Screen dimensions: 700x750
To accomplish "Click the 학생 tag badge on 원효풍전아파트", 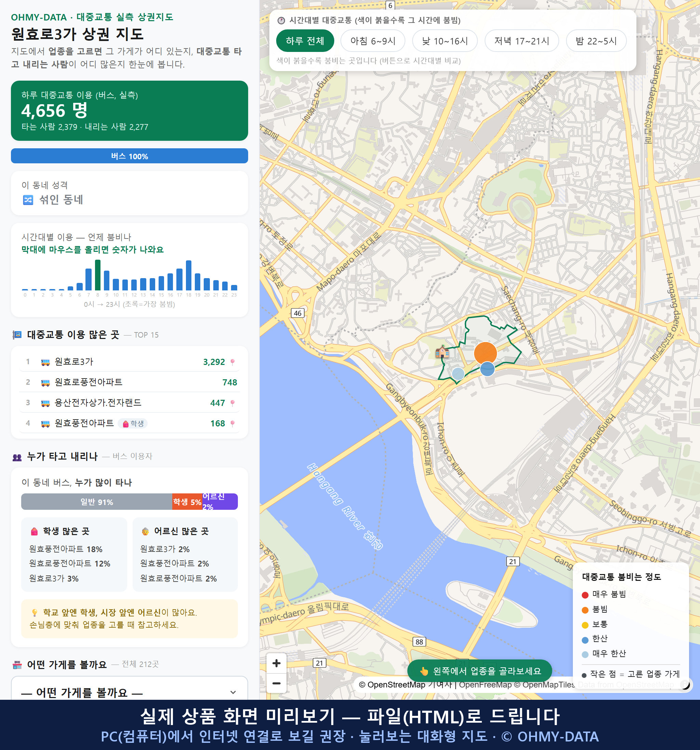I will click(133, 424).
